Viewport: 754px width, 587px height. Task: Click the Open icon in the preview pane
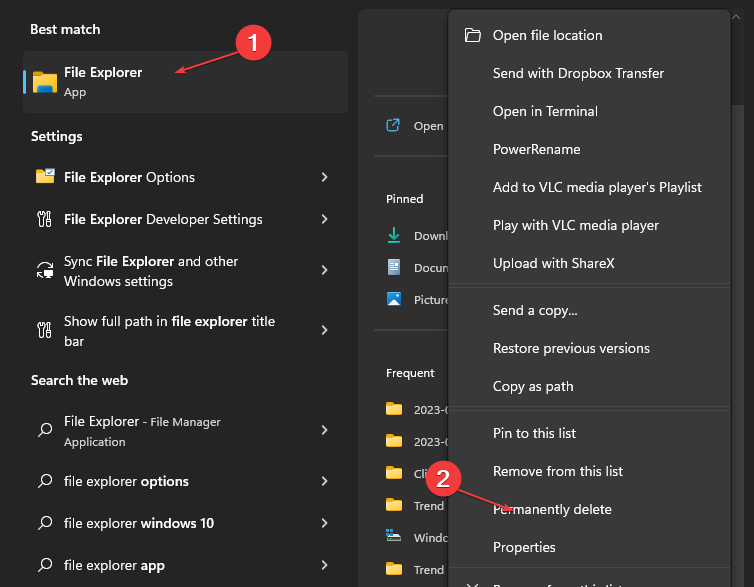click(394, 126)
